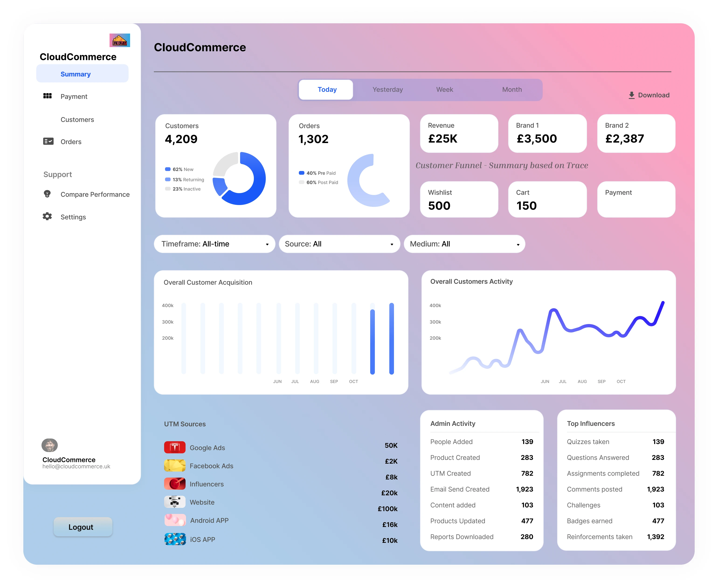718x588 pixels.
Task: Click the 62% New legend swatch
Action: pos(168,169)
